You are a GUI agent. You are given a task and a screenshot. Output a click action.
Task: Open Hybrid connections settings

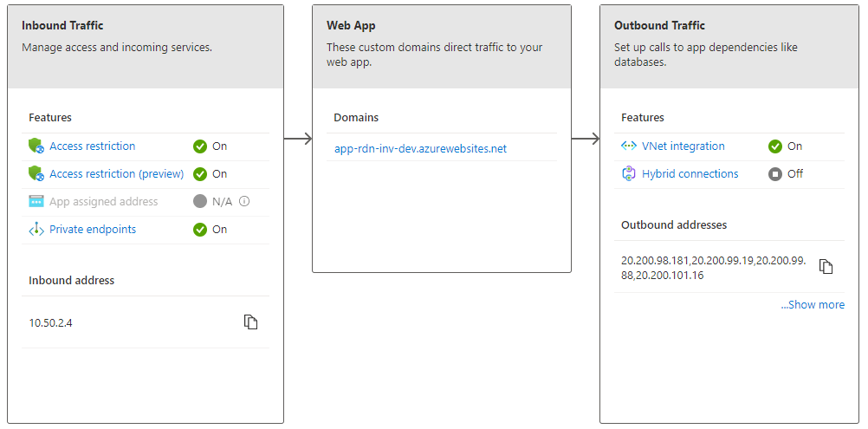690,174
